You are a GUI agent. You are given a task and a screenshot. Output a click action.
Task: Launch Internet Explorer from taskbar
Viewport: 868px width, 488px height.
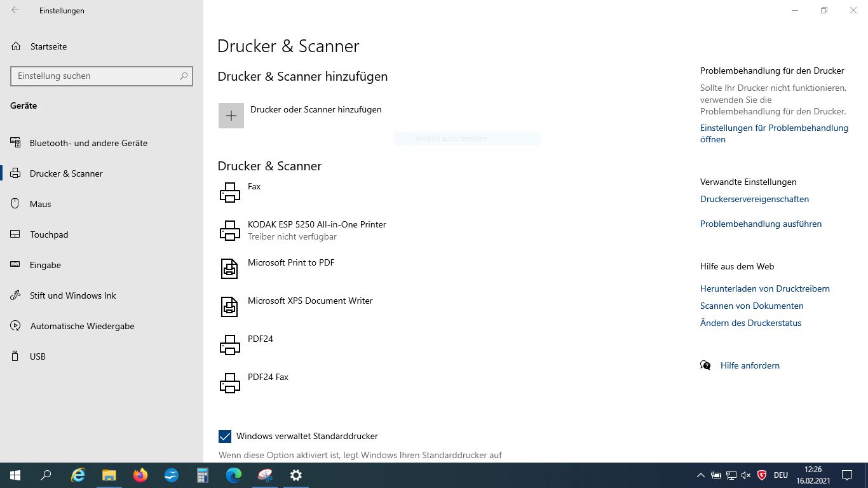[x=78, y=475]
